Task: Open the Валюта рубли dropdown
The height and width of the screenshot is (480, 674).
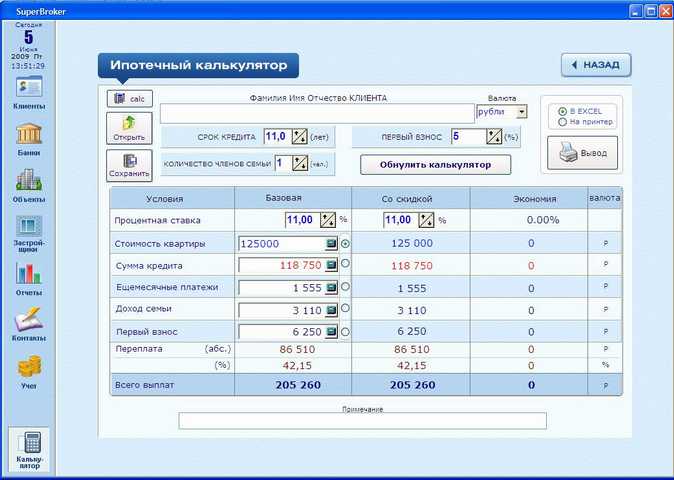Action: [521, 112]
